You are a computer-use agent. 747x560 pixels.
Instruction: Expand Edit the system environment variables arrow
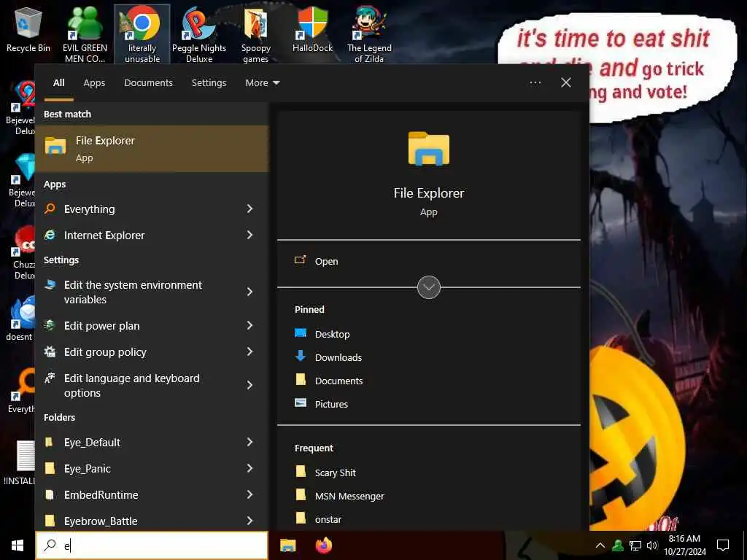coord(249,292)
